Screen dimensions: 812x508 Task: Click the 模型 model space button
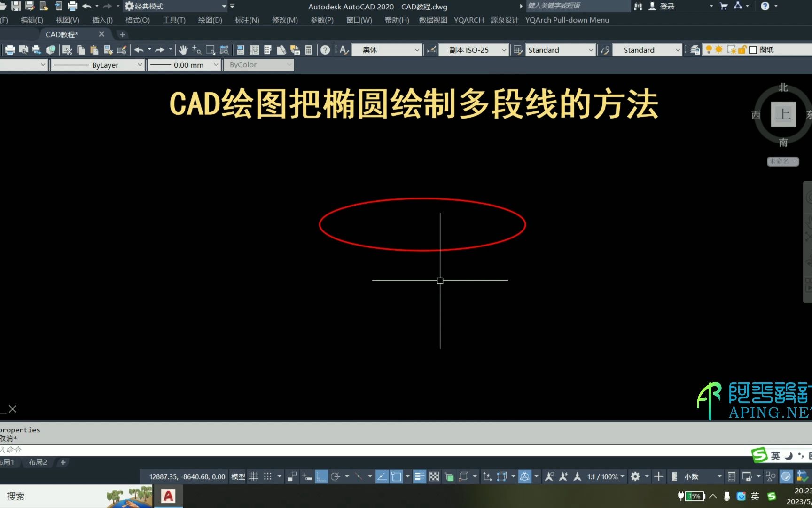tap(238, 476)
